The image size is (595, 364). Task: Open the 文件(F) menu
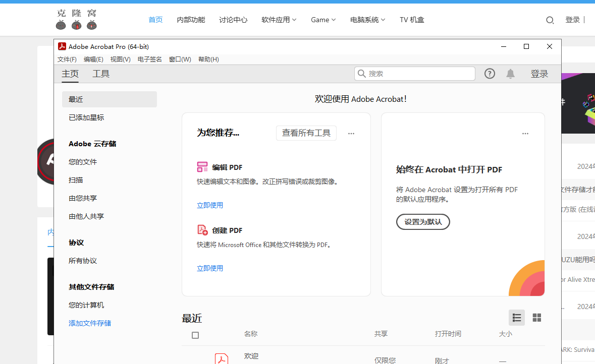(x=67, y=59)
